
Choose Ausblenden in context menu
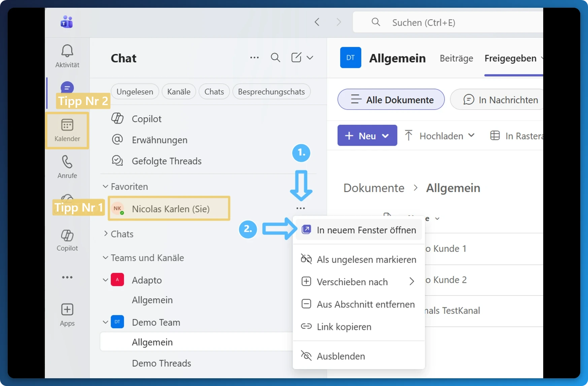coord(358,356)
